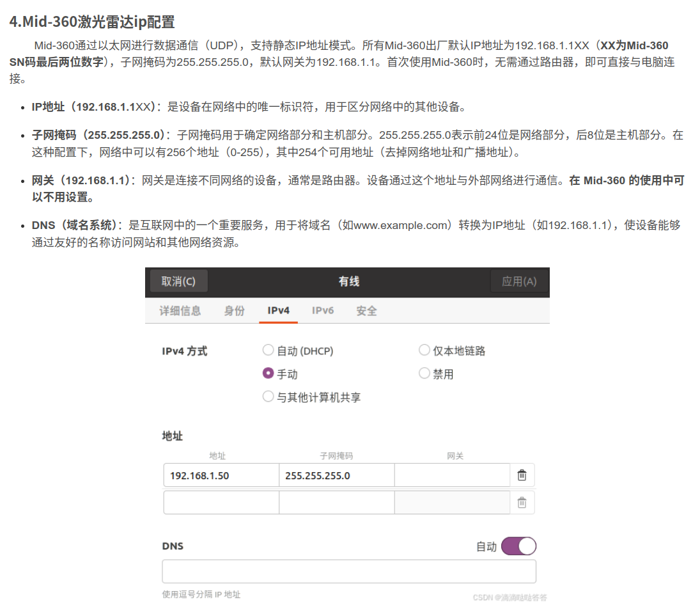
Task: Edit the subnet mask field 255.255.255.0
Action: point(337,475)
